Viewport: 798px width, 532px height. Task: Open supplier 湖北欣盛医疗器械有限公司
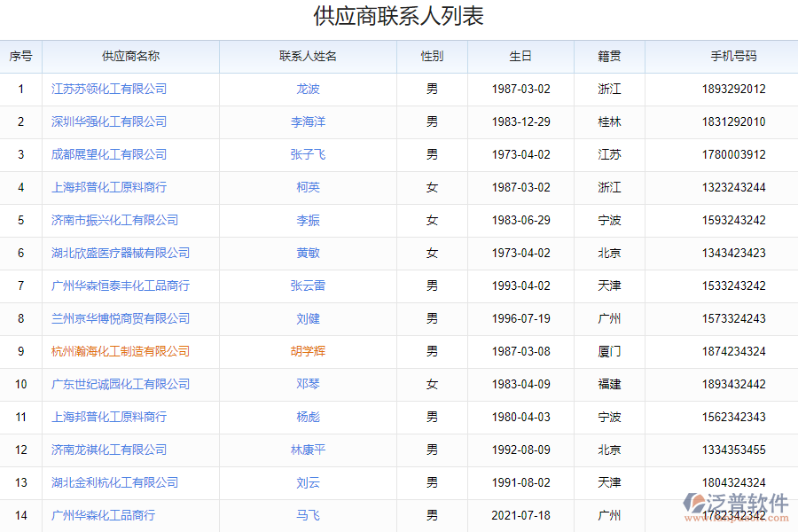pos(121,253)
